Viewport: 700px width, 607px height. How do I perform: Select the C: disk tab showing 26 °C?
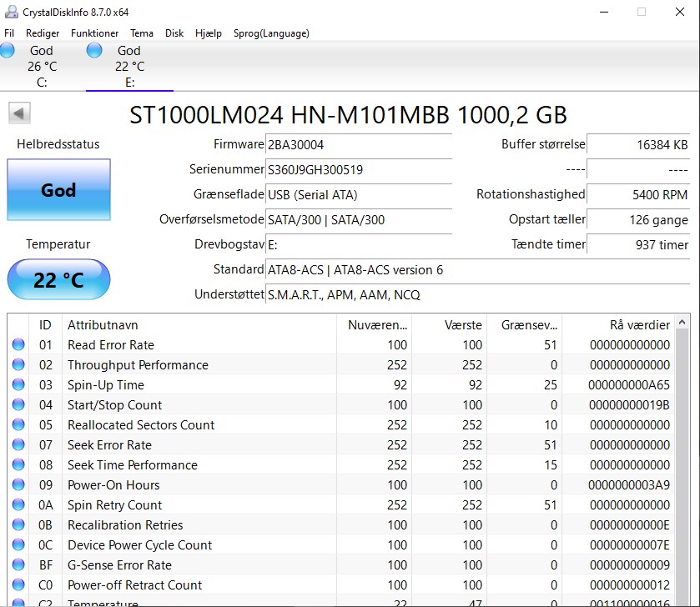[42, 66]
